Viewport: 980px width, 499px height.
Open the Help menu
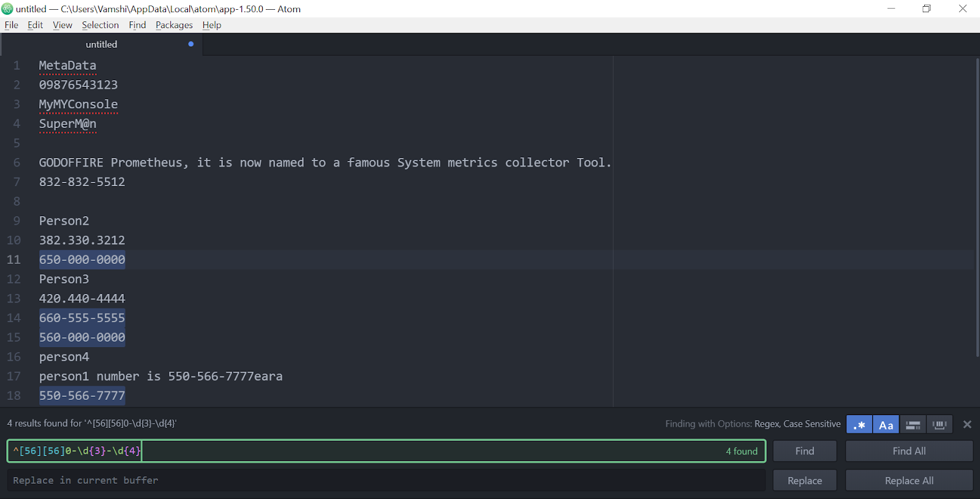(x=212, y=25)
